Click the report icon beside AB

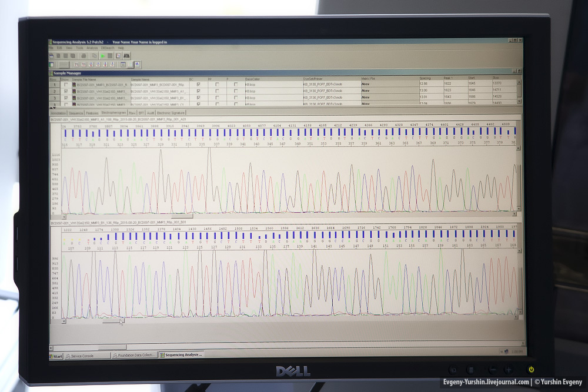pyautogui.click(x=118, y=56)
